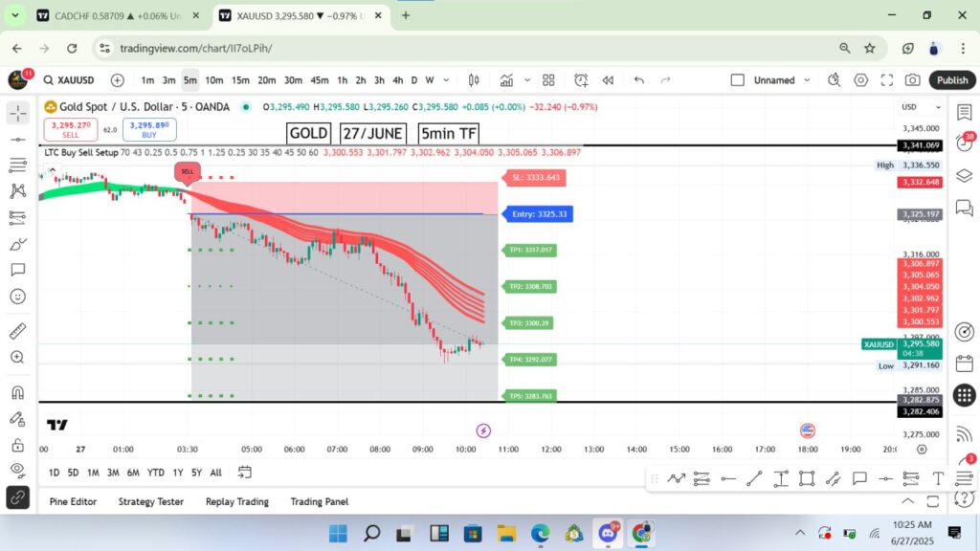Select the ruler measure tool
Viewport: 980px width, 551px height.
[18, 330]
